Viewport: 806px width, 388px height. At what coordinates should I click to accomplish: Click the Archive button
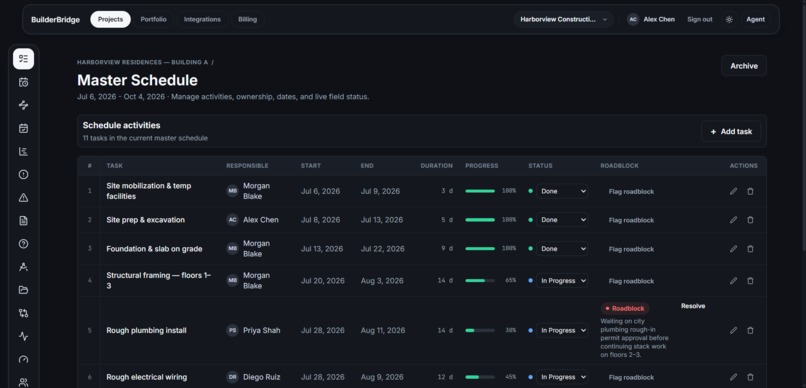tap(744, 66)
